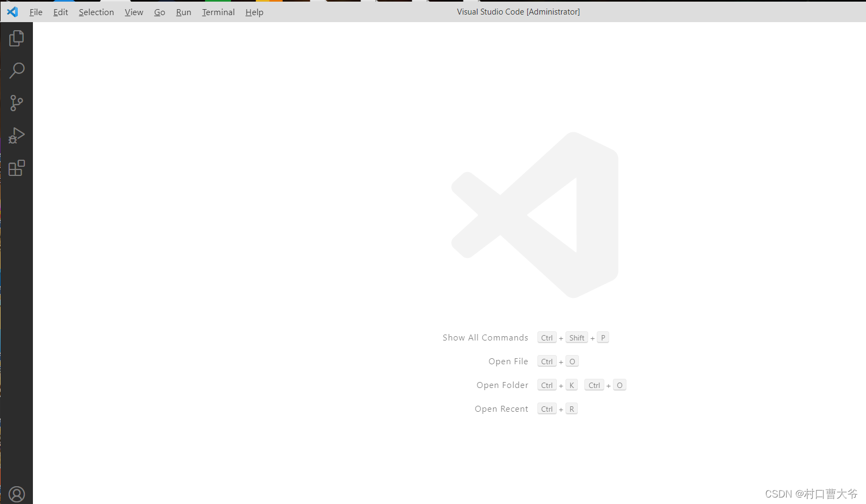Open the Edit menu
The width and height of the screenshot is (866, 504).
point(60,12)
